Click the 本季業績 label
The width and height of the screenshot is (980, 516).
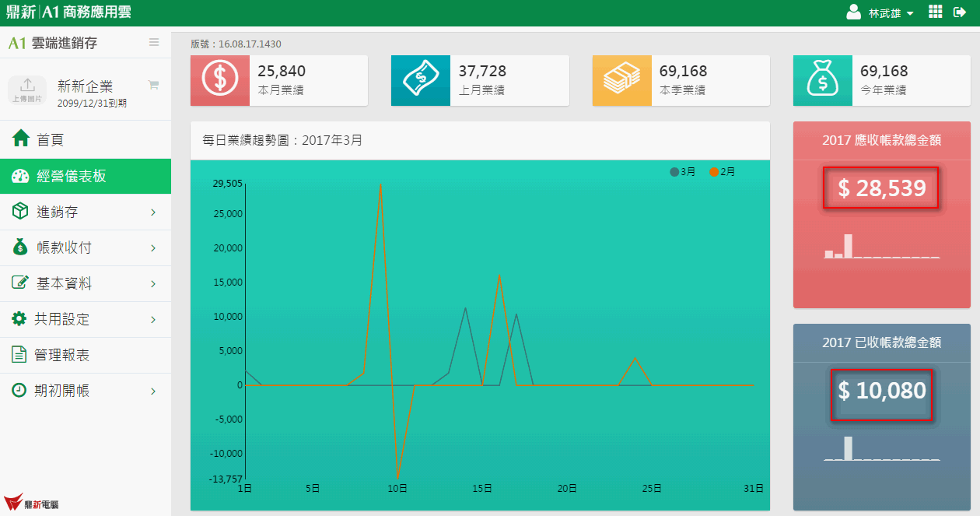(683, 90)
